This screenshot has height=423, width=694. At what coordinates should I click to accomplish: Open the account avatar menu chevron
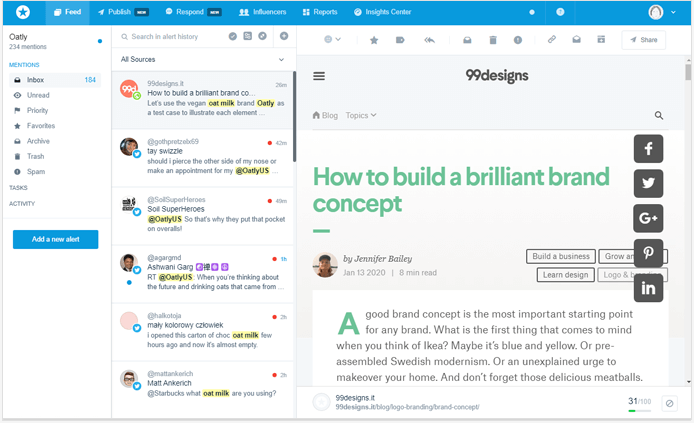click(x=673, y=12)
